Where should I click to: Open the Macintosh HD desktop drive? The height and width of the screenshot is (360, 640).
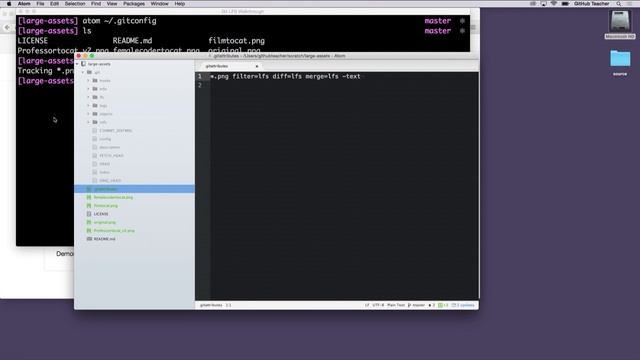click(x=620, y=24)
